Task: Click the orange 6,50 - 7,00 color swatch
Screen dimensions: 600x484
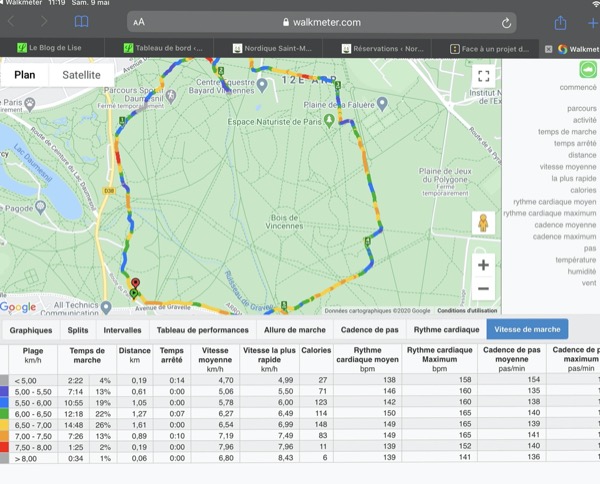Action: click(x=5, y=425)
